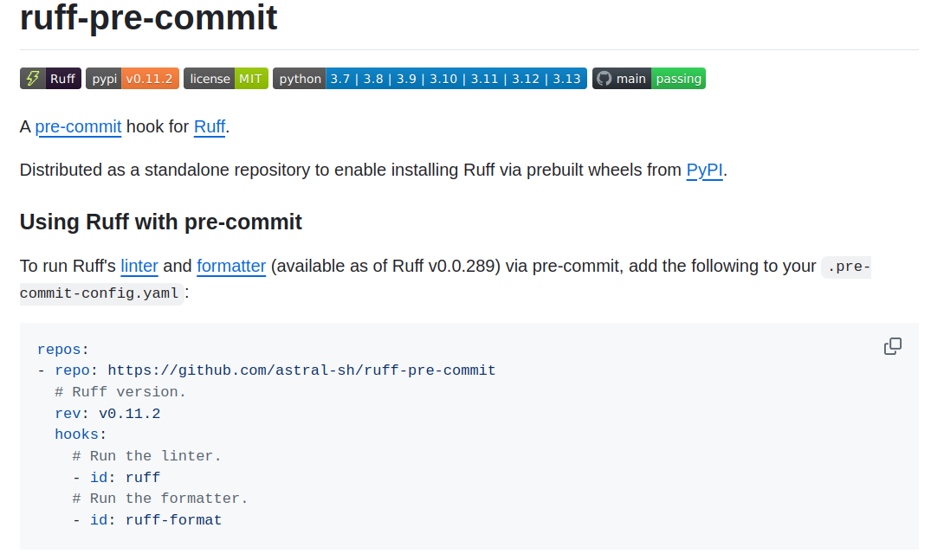Click the Ruff lightning bolt badge icon
Screen dimensions: 931x560
[x=33, y=79]
